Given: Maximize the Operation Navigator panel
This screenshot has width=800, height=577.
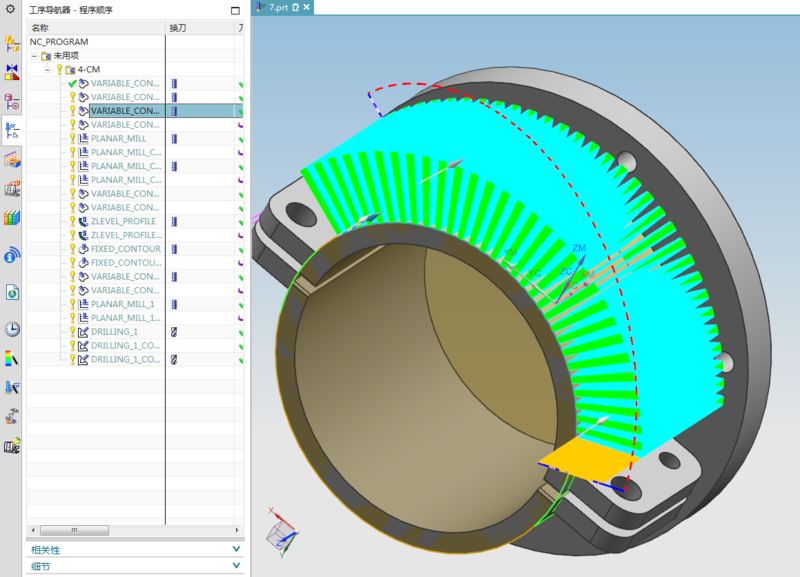Looking at the screenshot, I should tap(235, 10).
